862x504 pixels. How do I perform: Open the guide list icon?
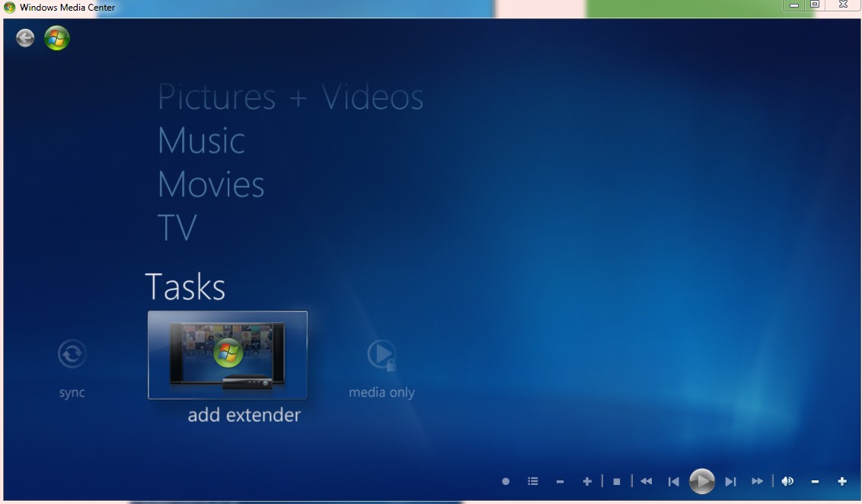533,481
